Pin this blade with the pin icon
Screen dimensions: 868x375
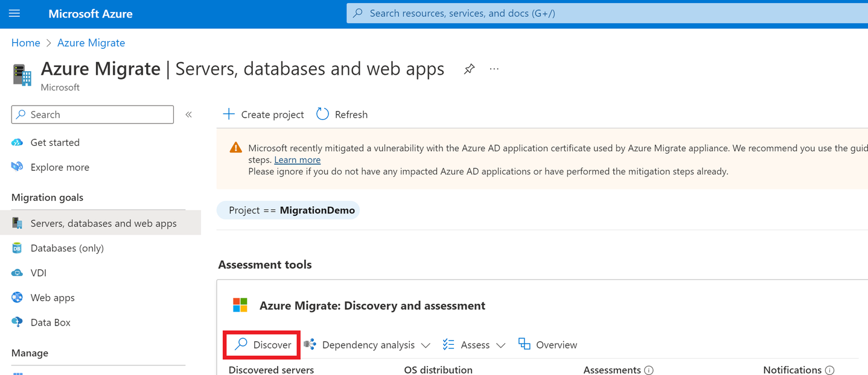[x=469, y=69]
